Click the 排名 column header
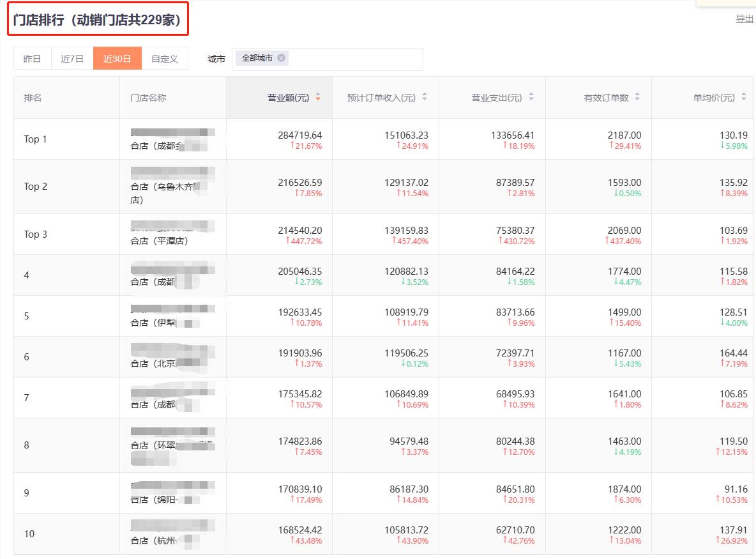 pos(33,98)
